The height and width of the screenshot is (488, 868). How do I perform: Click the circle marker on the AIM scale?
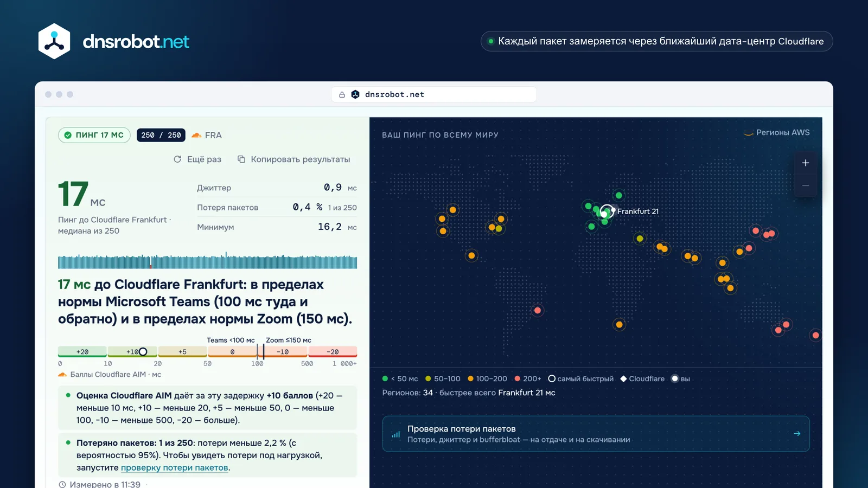click(143, 352)
